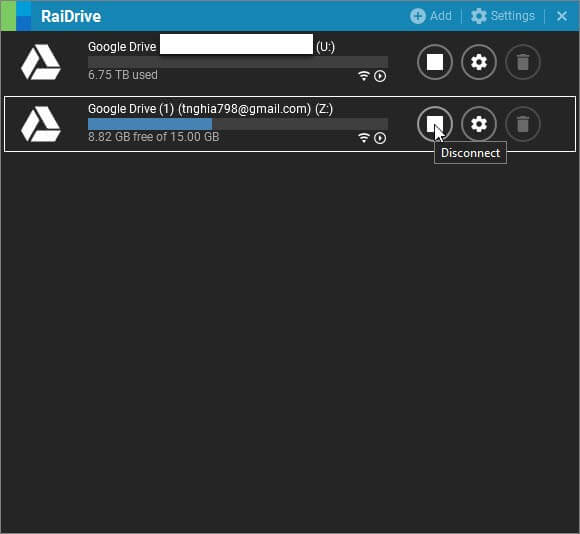Disconnect the Z: Google Drive (1)

pyautogui.click(x=435, y=124)
